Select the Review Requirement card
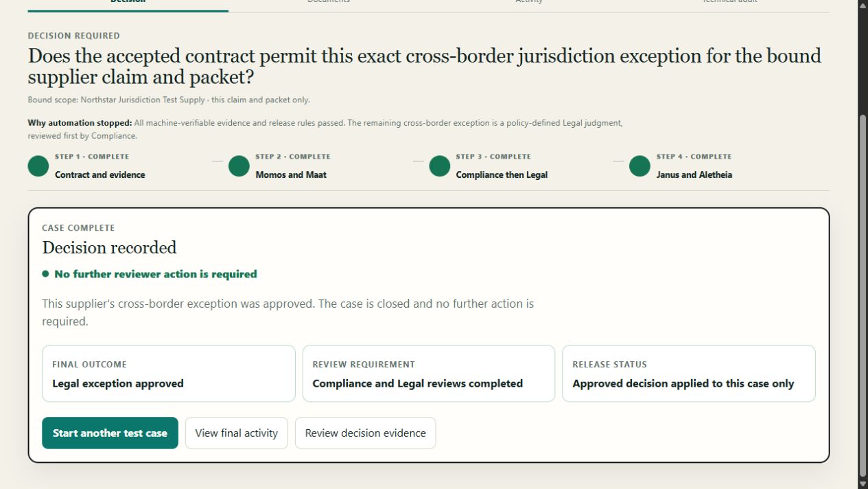868x489 pixels. pos(429,374)
